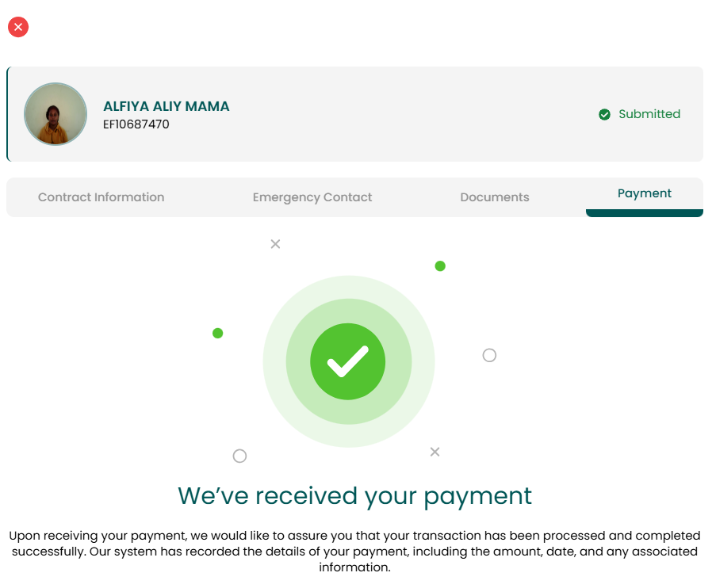Switch to the Emergency Contact tab
This screenshot has width=716, height=588.
pyautogui.click(x=312, y=197)
